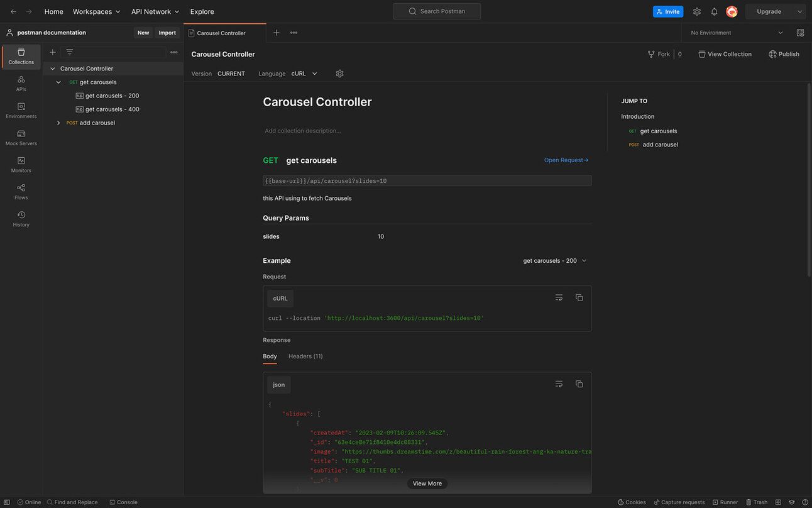This screenshot has height=508, width=812.
Task: Switch to Headers (11) tab
Action: pos(305,356)
